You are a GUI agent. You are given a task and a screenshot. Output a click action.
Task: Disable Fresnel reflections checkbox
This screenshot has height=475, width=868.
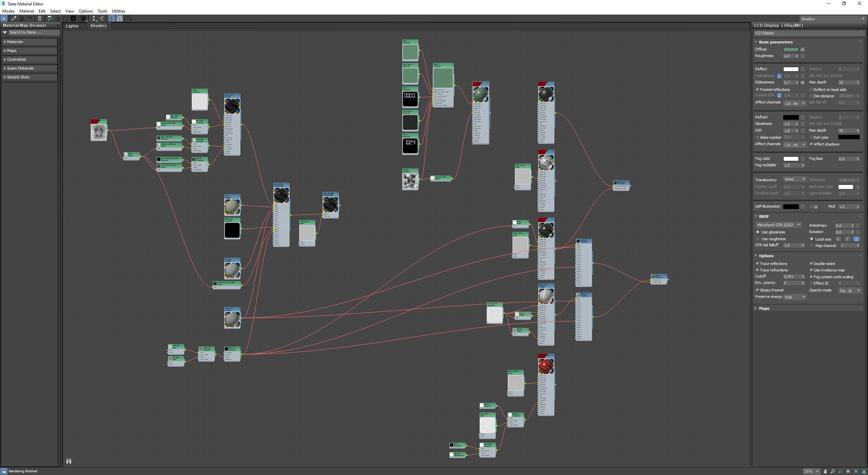[x=757, y=90]
